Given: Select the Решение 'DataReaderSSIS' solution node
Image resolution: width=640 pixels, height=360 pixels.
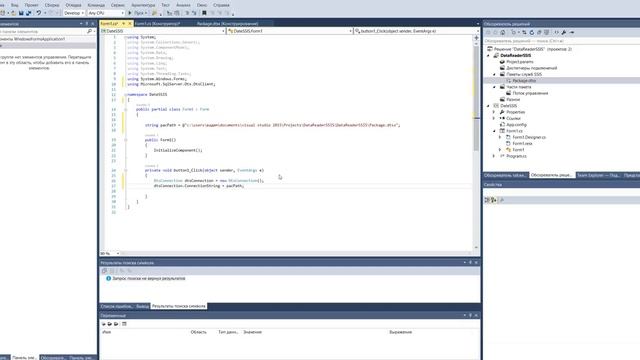Looking at the screenshot, I should [532, 49].
